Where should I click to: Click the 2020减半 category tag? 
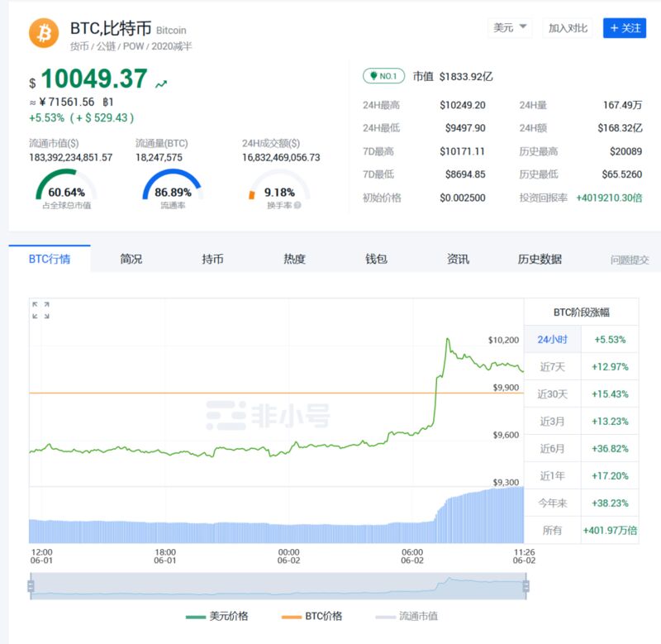point(172,46)
